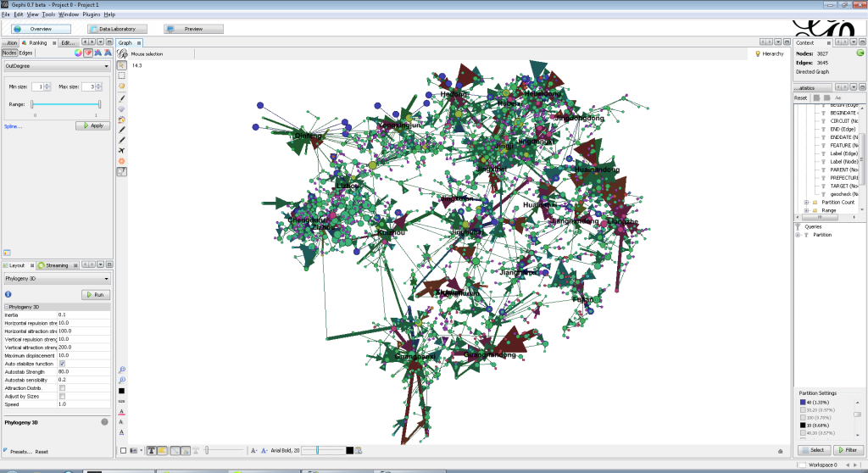
Task: Select the brush color wheel tool
Action: tap(122, 119)
